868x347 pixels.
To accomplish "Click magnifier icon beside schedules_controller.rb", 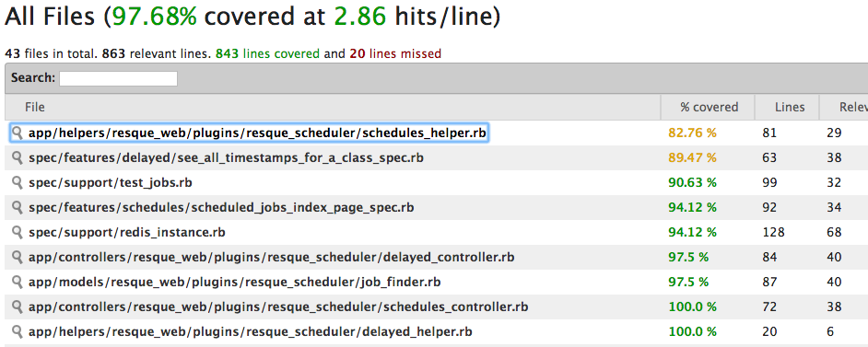I will point(18,307).
